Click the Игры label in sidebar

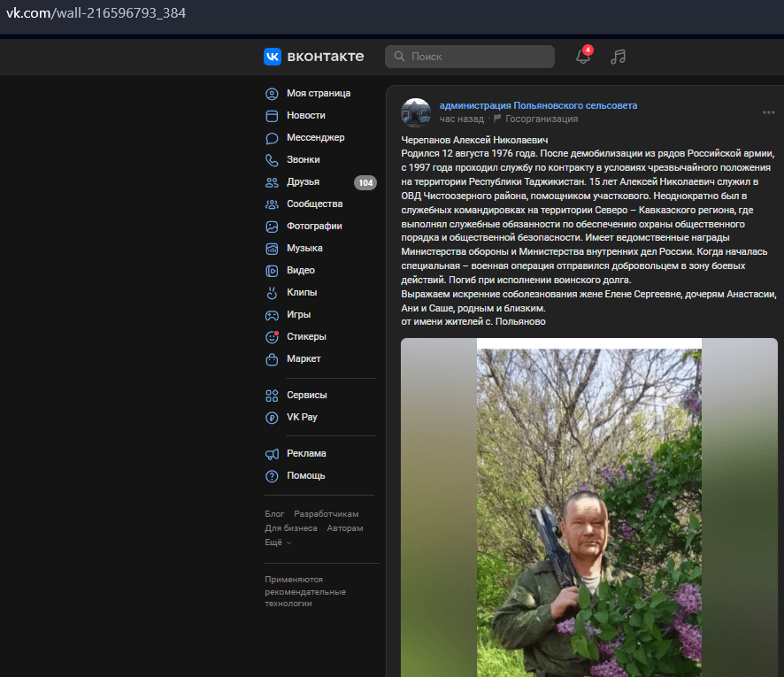298,314
